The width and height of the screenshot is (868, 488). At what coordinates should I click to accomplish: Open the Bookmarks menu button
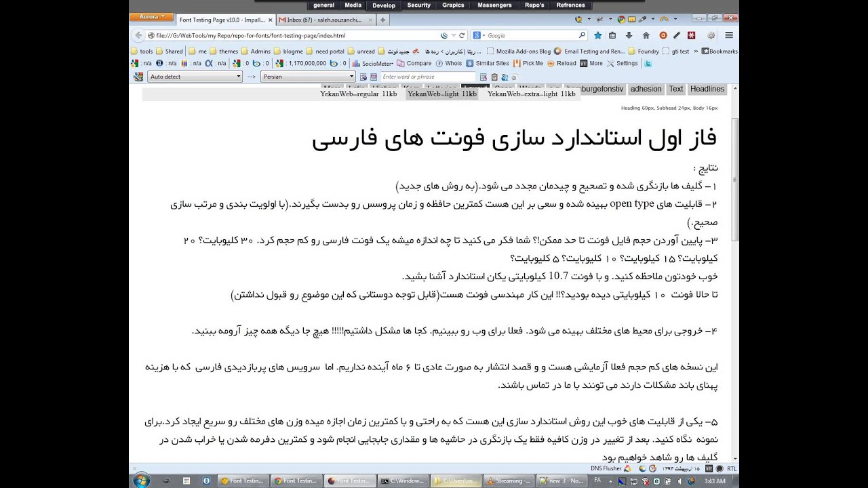coord(719,52)
